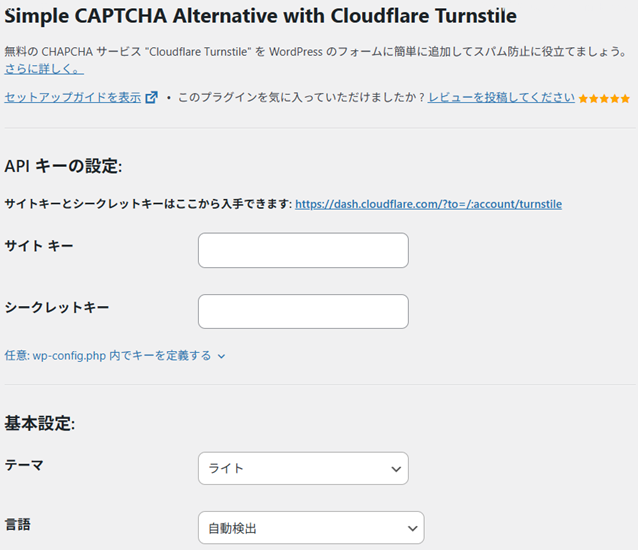This screenshot has width=638, height=550.
Task: Click the arrow on the 言語 dropdown
Action: pyautogui.click(x=411, y=528)
